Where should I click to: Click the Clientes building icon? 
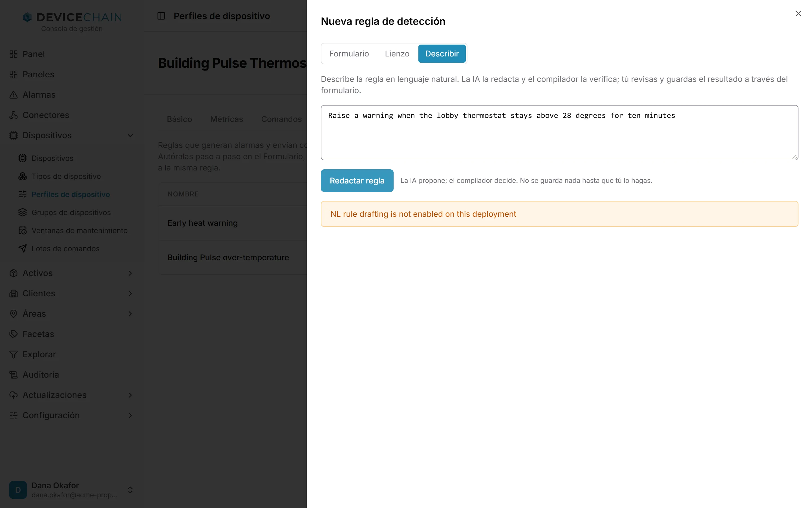click(14, 293)
